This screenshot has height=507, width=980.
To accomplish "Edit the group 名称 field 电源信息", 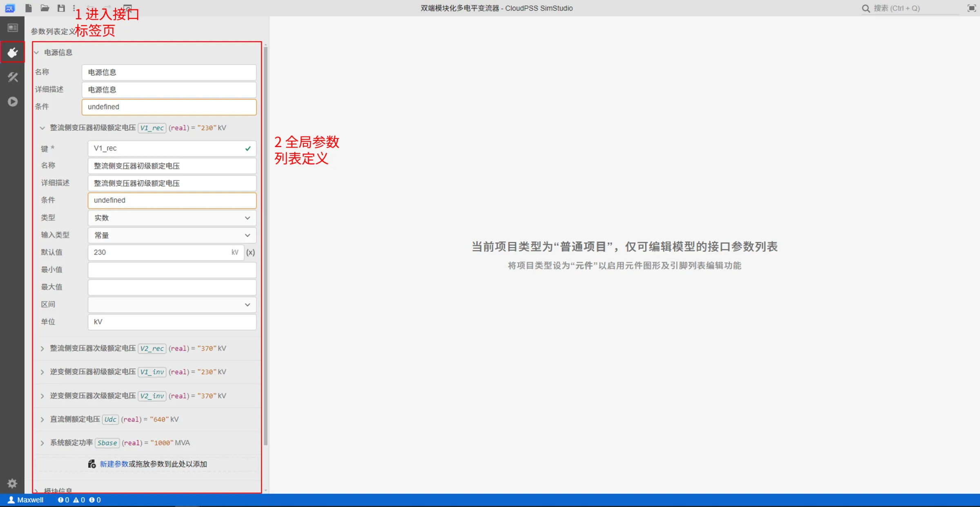I will (x=169, y=72).
